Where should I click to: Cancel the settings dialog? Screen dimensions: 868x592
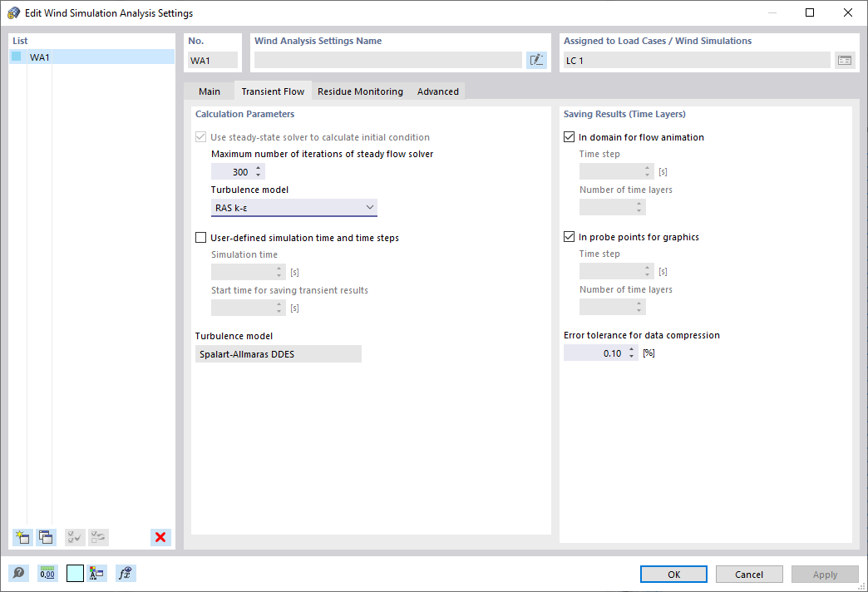point(749,574)
